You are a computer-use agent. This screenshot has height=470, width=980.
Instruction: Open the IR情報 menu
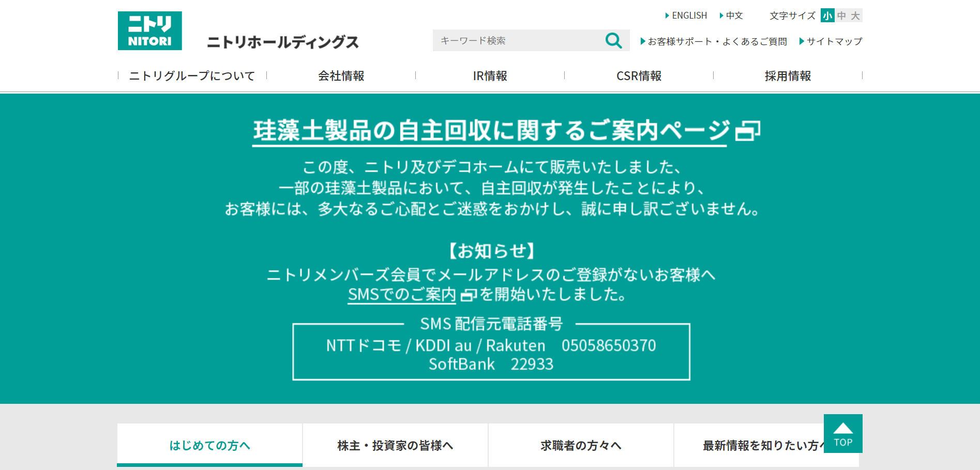pyautogui.click(x=490, y=76)
